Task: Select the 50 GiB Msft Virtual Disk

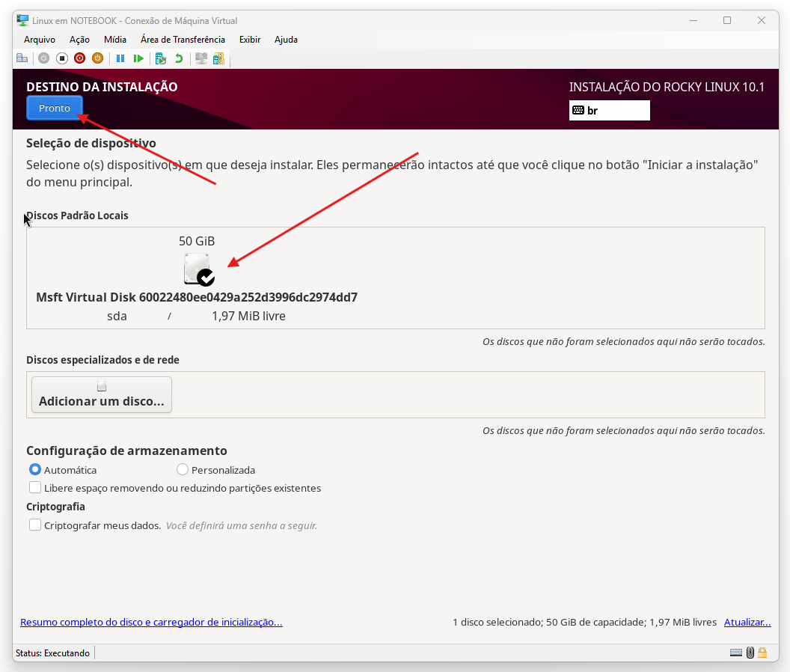Action: pyautogui.click(x=197, y=269)
